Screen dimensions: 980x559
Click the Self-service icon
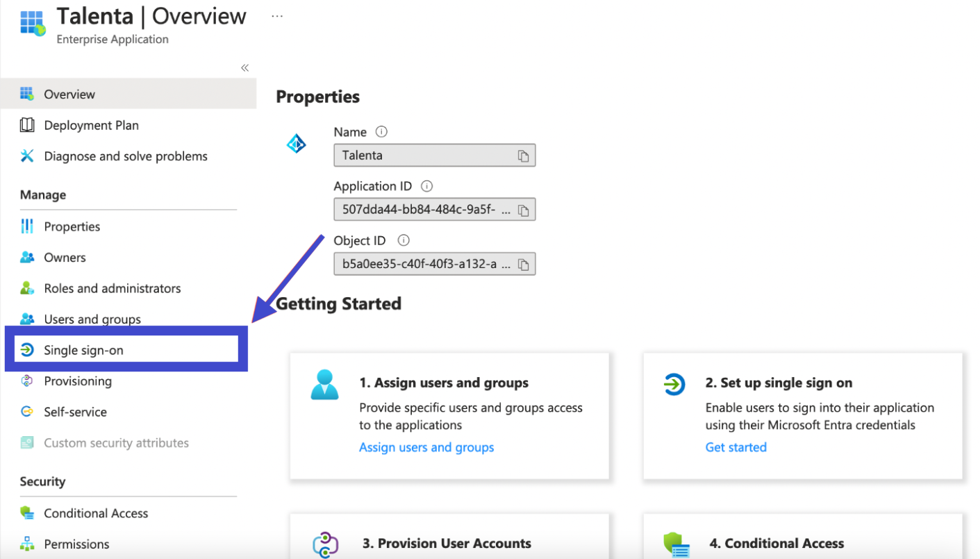tap(27, 412)
